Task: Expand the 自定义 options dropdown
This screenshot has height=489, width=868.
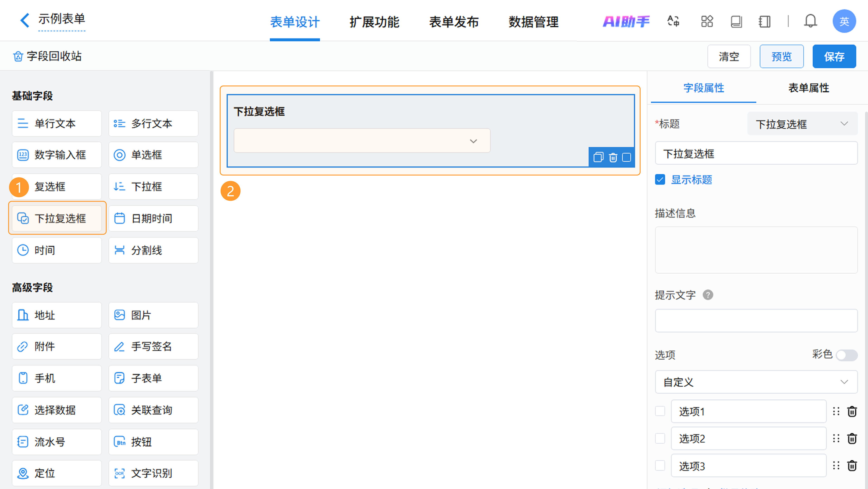Action: [x=756, y=382]
